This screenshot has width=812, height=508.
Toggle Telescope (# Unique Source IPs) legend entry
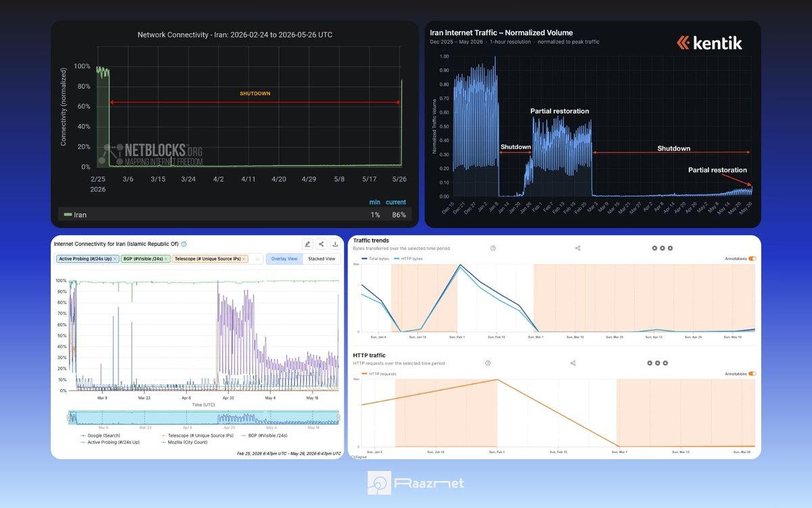point(196,436)
